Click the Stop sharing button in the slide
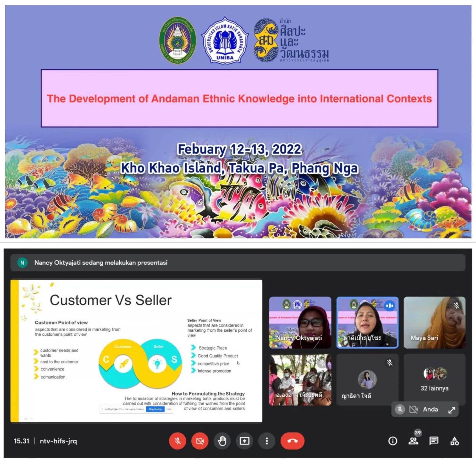The height and width of the screenshot is (462, 476). point(155,409)
